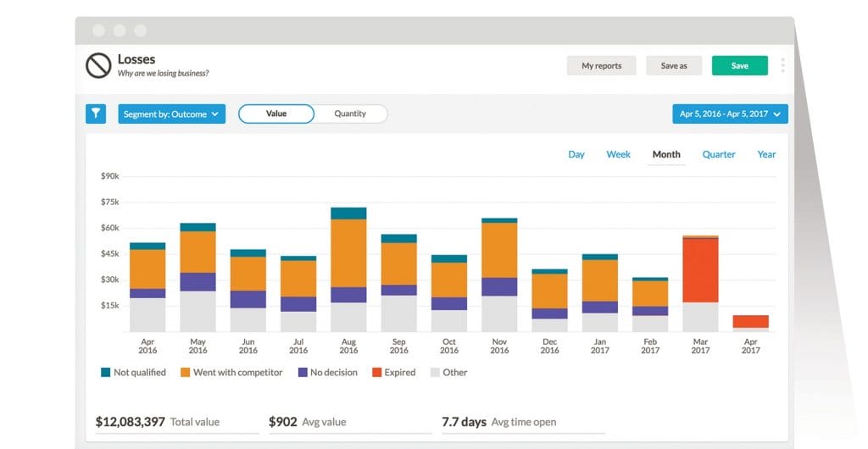Click the Save as button
Image resolution: width=868 pixels, height=449 pixels.
tap(674, 66)
